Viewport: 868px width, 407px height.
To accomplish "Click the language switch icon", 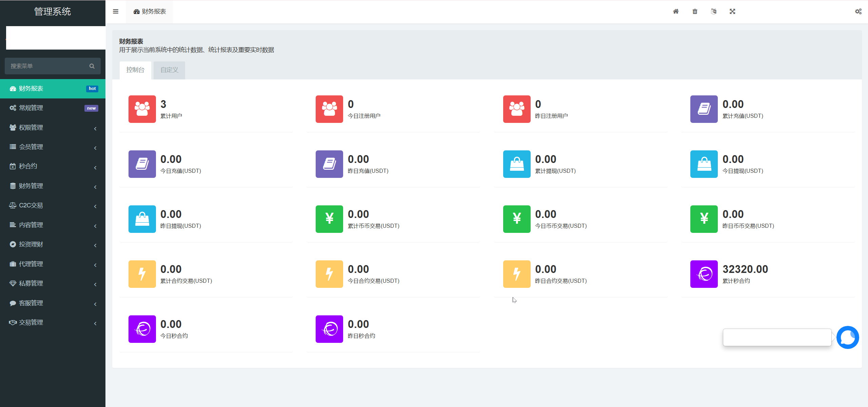I will (714, 12).
